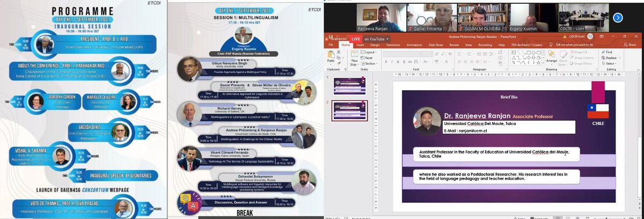Open the Shape Fill dropdown
Image resolution: width=644 pixels, height=219 pixels.
click(x=580, y=52)
